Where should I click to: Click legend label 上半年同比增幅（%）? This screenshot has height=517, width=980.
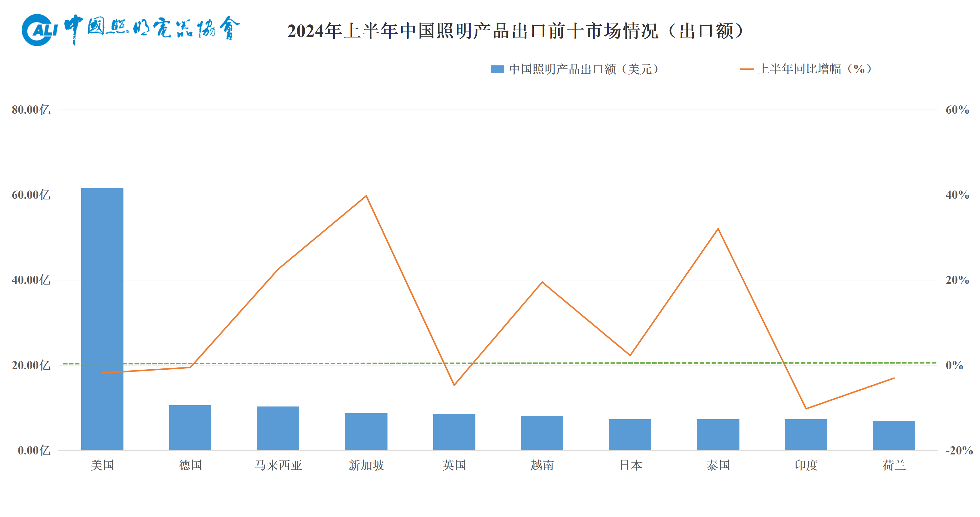point(817,69)
